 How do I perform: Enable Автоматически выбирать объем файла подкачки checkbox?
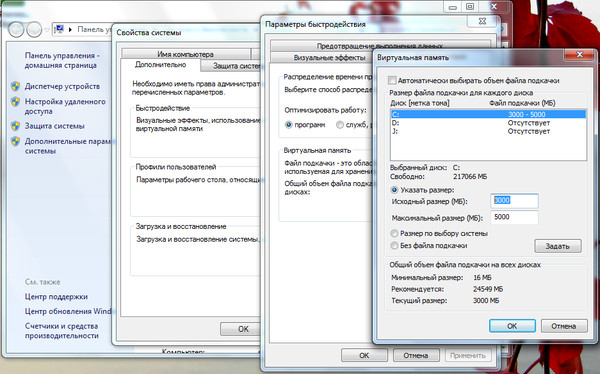392,80
